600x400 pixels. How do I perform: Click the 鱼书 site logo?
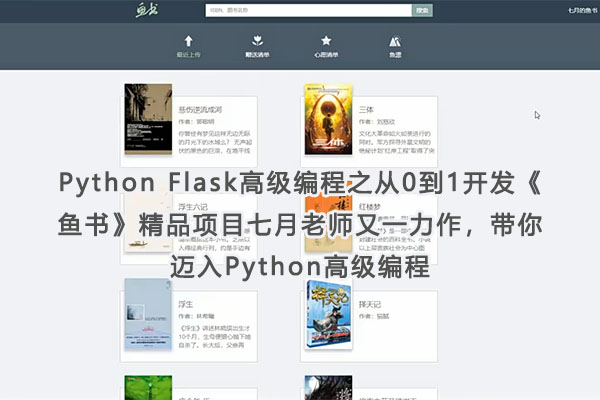147,10
